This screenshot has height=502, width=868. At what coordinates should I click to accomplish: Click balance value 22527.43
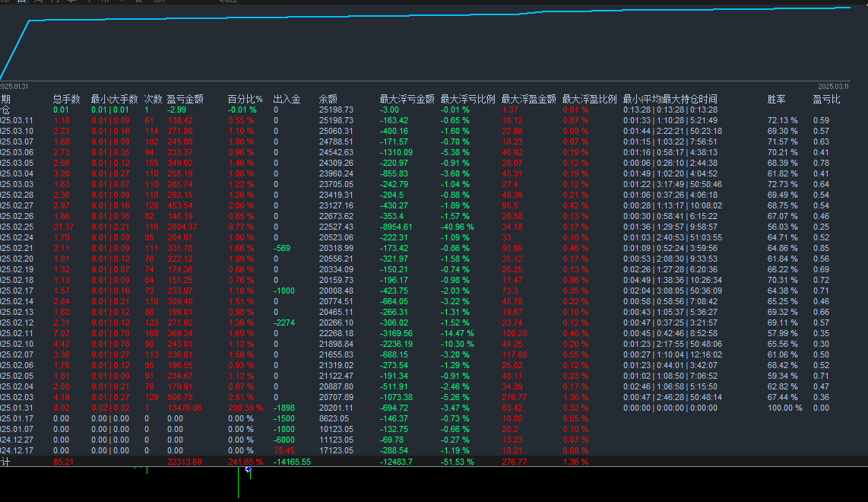point(336,227)
